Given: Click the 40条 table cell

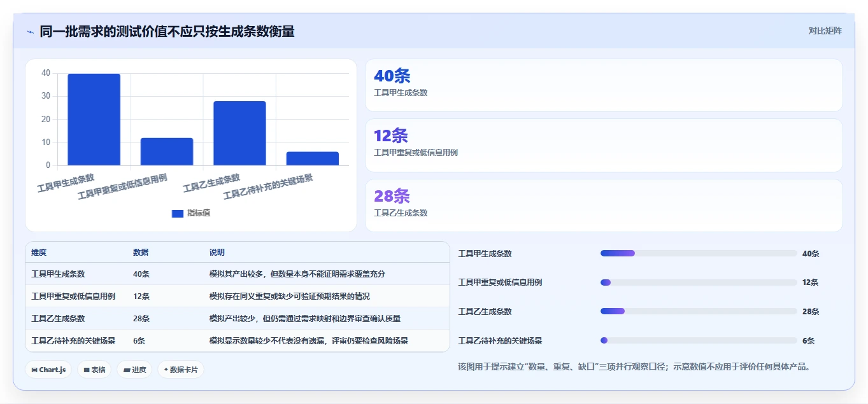Looking at the screenshot, I should click(x=141, y=274).
